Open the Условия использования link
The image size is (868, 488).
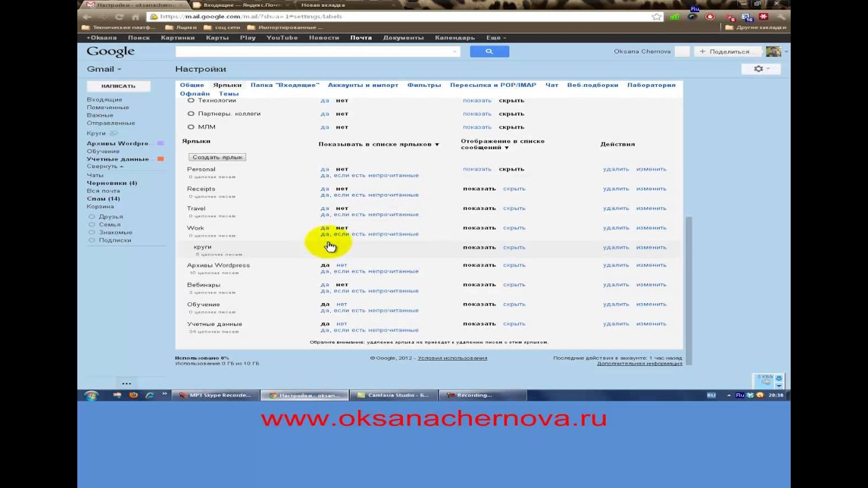[452, 358]
